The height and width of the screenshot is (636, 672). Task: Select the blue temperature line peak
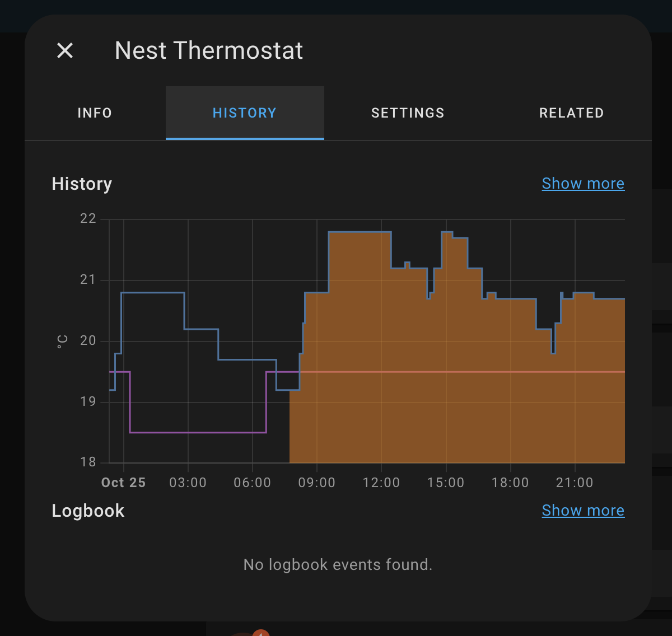(358, 231)
